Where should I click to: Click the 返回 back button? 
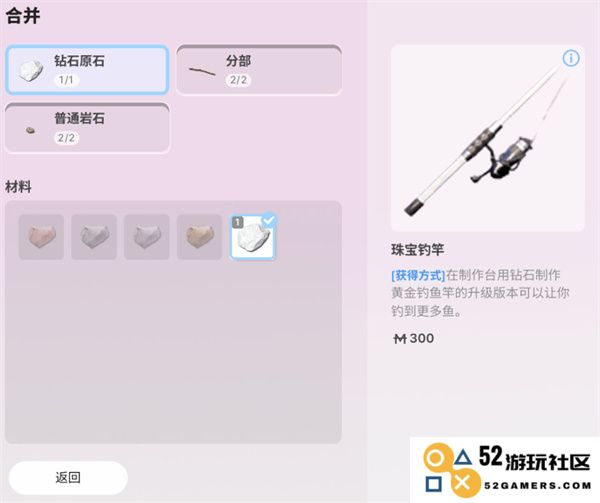[x=68, y=477]
